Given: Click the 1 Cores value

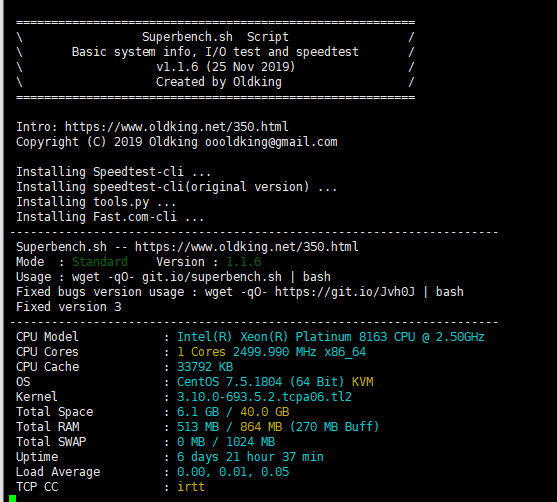Looking at the screenshot, I should click(x=201, y=352).
